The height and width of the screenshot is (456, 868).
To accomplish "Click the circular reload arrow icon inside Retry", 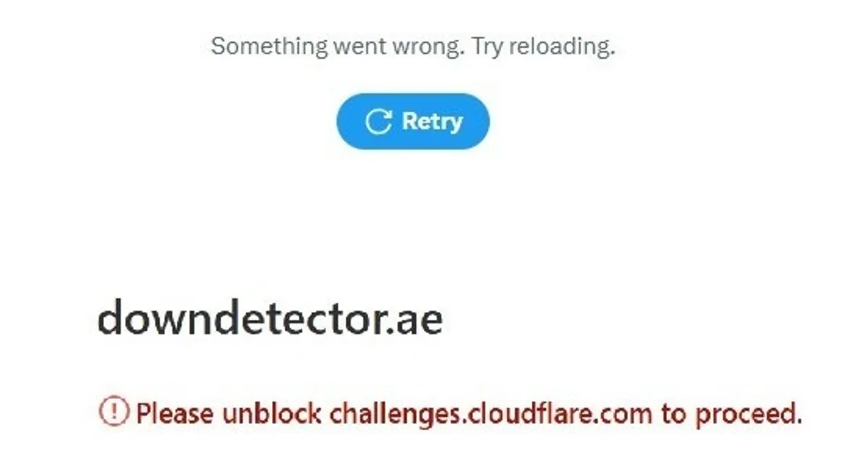I will coord(378,122).
